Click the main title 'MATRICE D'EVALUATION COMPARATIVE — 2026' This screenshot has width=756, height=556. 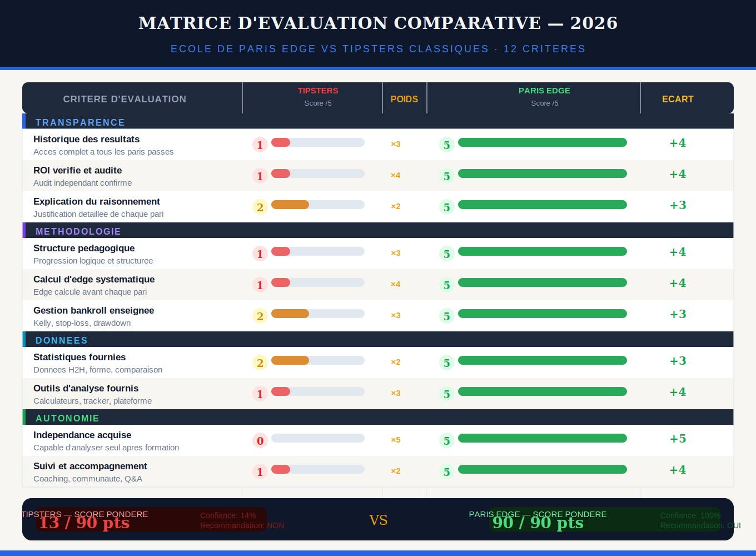(x=378, y=23)
